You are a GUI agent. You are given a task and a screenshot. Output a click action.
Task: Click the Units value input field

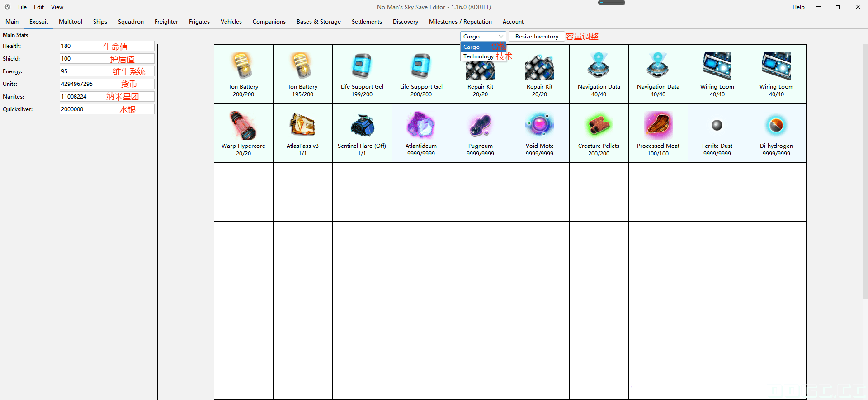pyautogui.click(x=107, y=84)
